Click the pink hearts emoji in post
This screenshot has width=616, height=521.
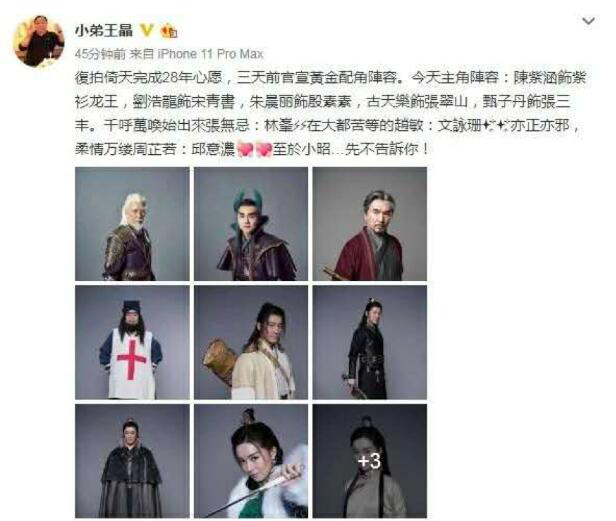coord(255,149)
